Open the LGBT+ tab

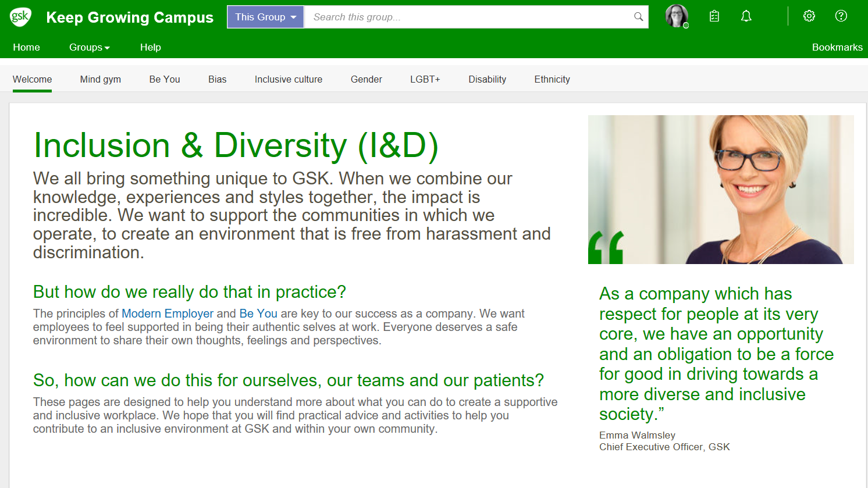(x=425, y=79)
